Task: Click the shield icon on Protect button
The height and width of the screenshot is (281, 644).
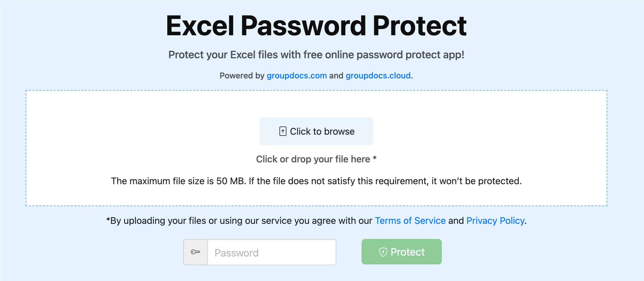Action: click(383, 252)
